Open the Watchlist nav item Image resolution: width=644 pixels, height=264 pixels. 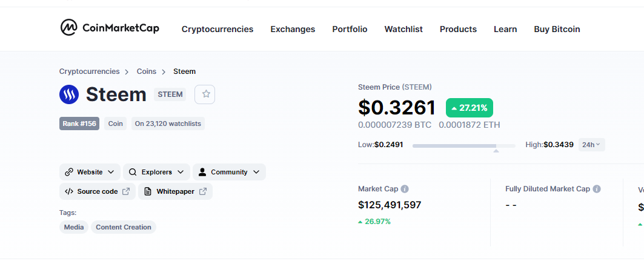403,29
